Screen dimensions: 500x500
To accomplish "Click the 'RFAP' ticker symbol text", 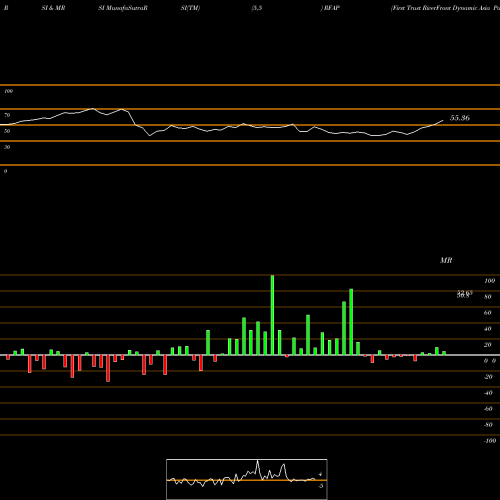I will [x=332, y=8].
